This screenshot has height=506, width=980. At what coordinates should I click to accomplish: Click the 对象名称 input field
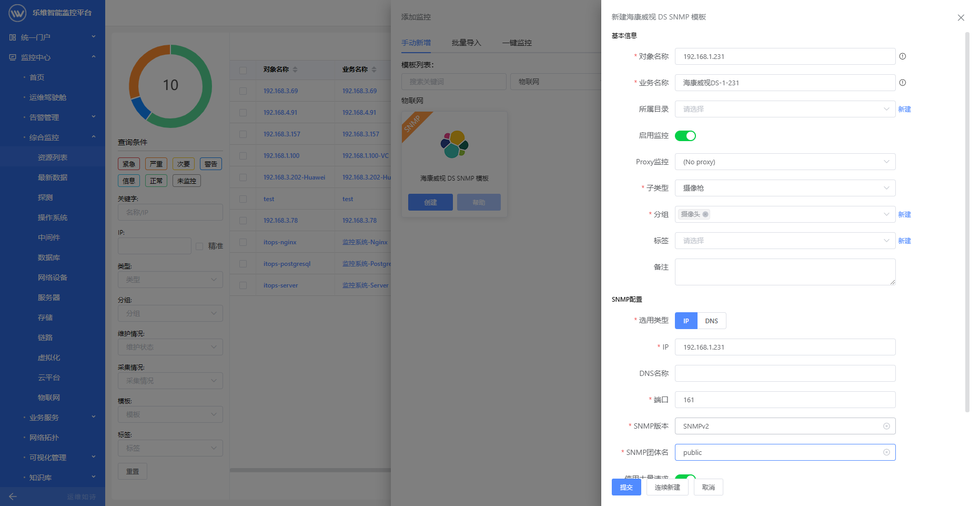click(785, 56)
